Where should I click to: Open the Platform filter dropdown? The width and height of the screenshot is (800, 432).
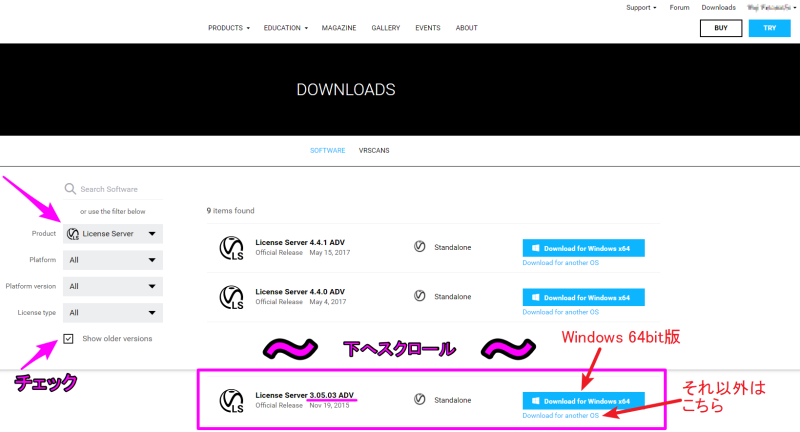(x=113, y=260)
